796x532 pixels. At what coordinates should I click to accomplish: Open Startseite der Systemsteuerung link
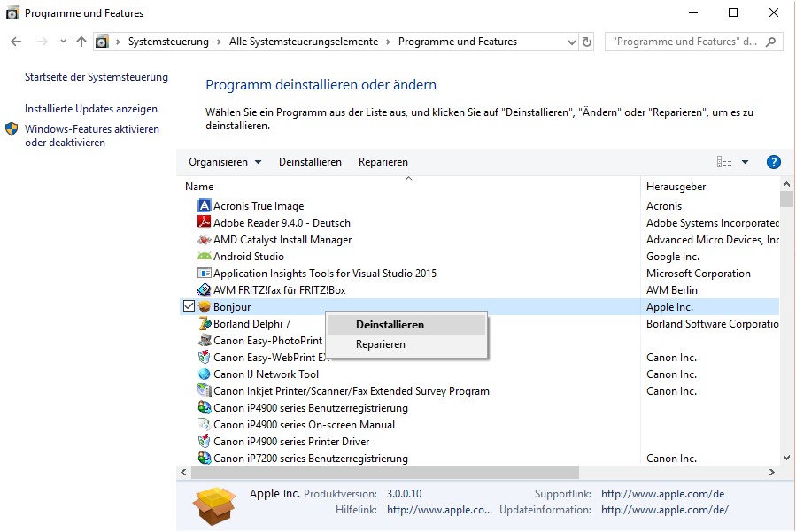tap(97, 77)
